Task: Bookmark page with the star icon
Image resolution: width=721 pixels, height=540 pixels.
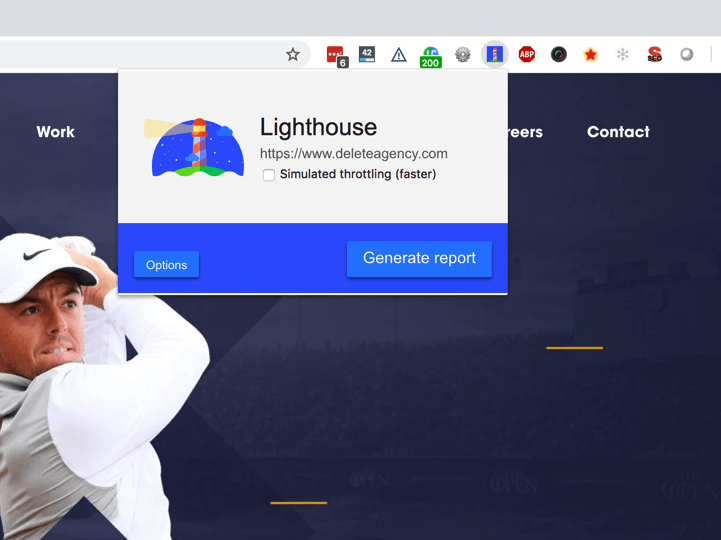Action: (x=293, y=55)
